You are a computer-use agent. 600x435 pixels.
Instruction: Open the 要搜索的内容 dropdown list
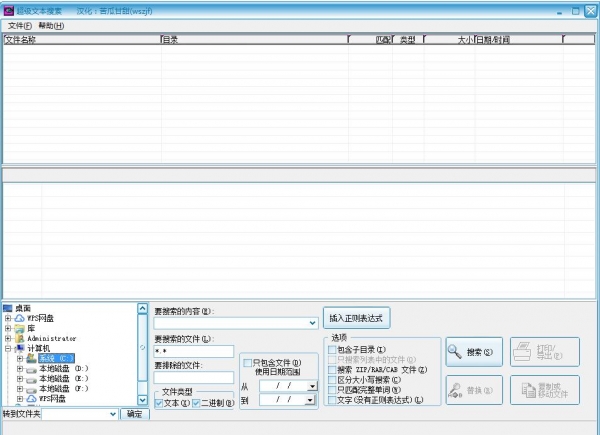[313, 323]
